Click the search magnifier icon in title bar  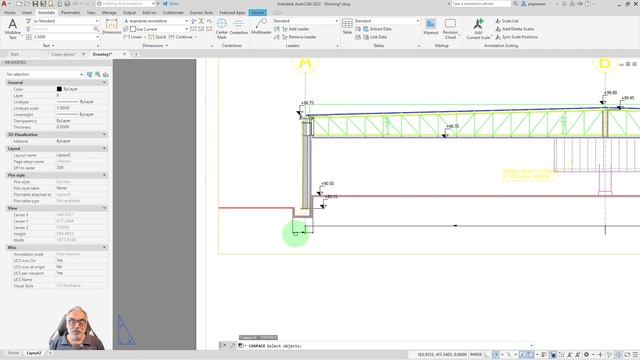pyautogui.click(x=516, y=4)
